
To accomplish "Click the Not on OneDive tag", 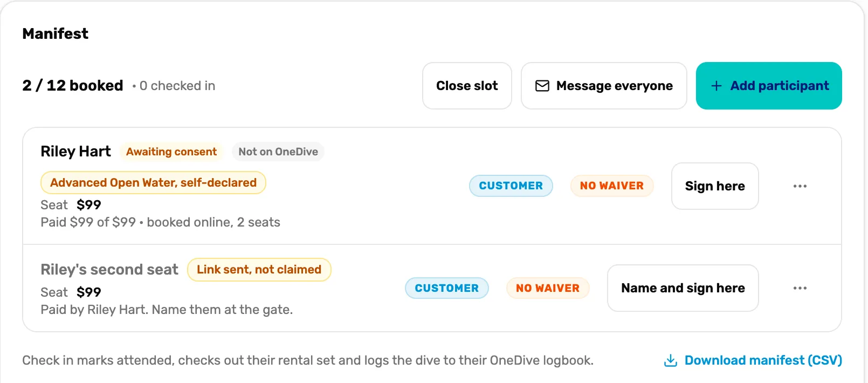I will click(x=278, y=152).
